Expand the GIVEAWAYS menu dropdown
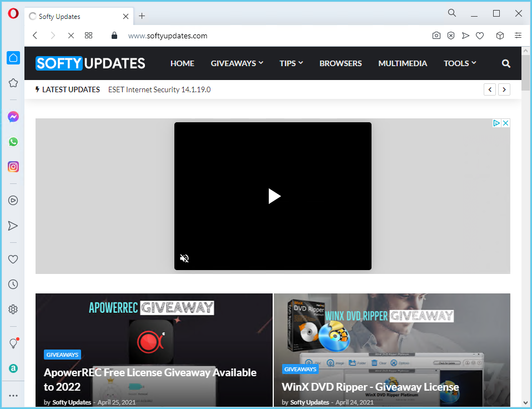 point(237,63)
